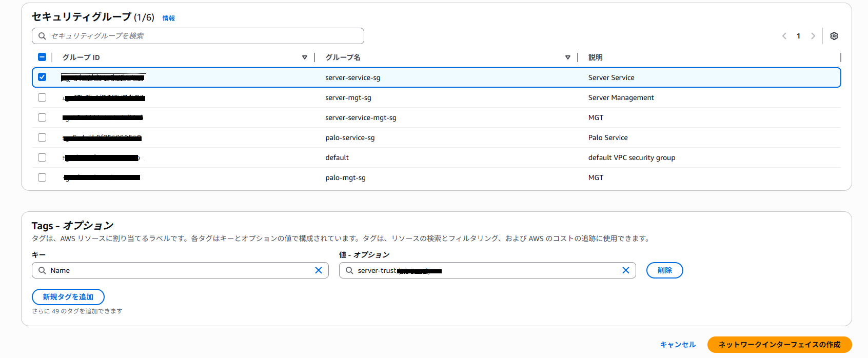Click ネットワークインターフェイスの作成 button
The width and height of the screenshot is (868, 358).
click(x=780, y=345)
